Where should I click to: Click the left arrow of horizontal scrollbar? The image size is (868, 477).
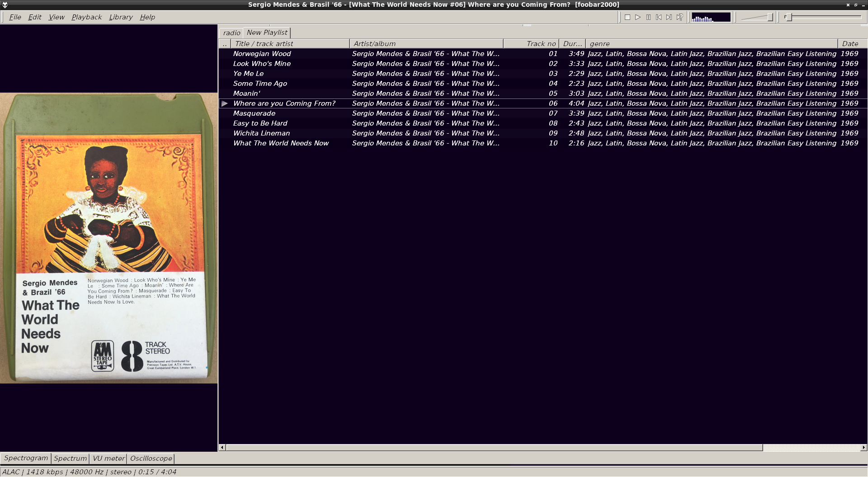pos(222,448)
